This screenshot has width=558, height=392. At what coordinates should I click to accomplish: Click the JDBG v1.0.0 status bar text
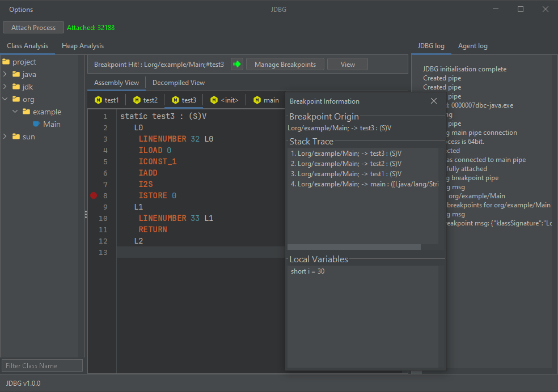coord(23,384)
